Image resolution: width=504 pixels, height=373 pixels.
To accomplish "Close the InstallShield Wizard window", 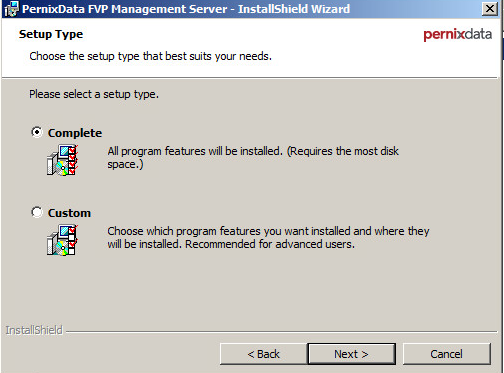I will [x=490, y=8].
